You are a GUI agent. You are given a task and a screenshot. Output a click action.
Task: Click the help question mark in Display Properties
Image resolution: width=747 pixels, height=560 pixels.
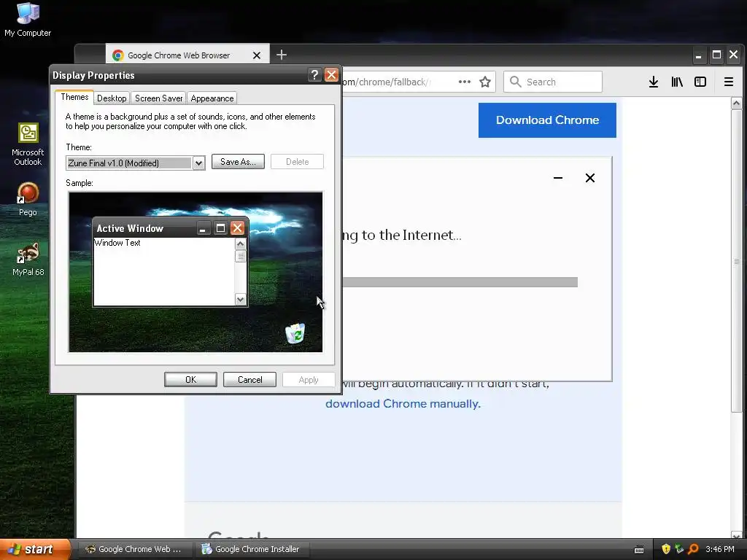pos(314,75)
